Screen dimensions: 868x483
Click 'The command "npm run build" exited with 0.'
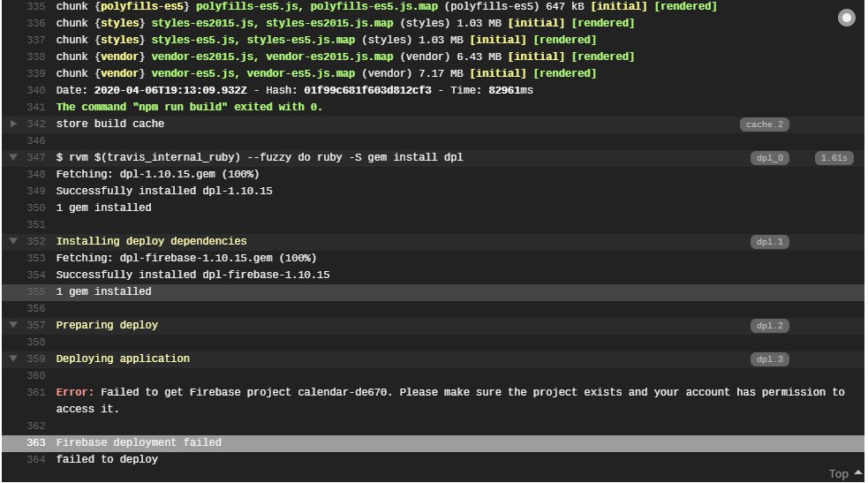189,107
